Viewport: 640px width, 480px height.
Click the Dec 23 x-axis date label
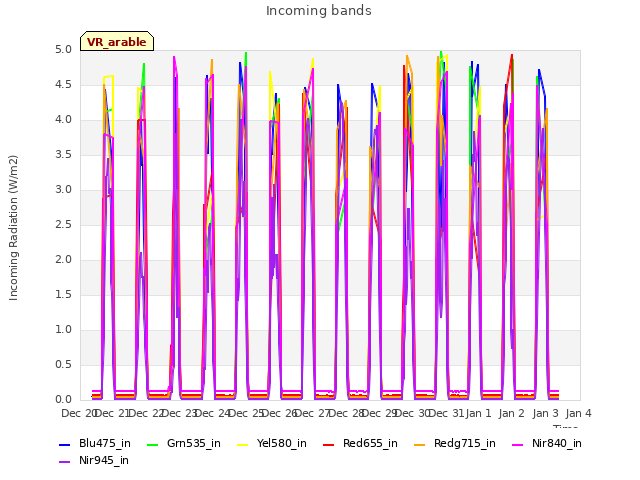tap(180, 414)
